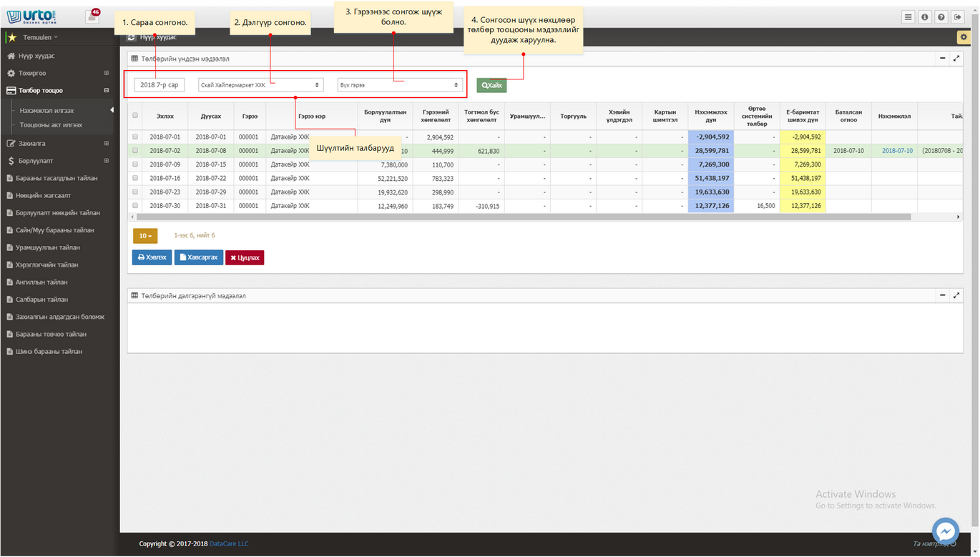Open the page size 10 dropdown
The image size is (980, 557).
(x=145, y=236)
